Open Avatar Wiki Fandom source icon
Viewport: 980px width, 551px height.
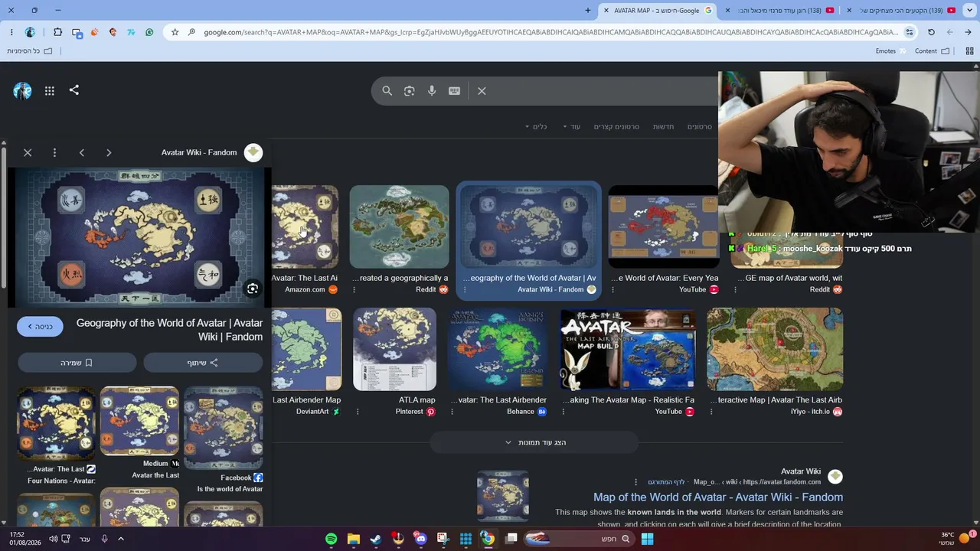click(x=253, y=152)
